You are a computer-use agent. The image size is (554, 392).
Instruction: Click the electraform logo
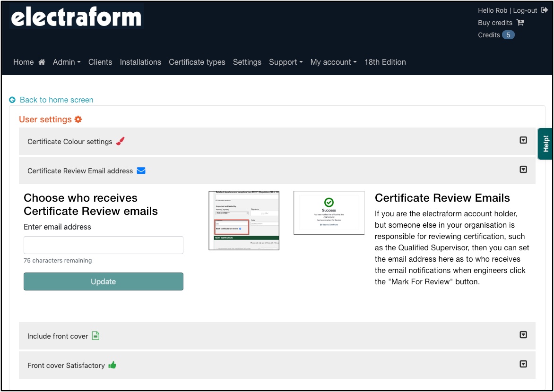(76, 17)
